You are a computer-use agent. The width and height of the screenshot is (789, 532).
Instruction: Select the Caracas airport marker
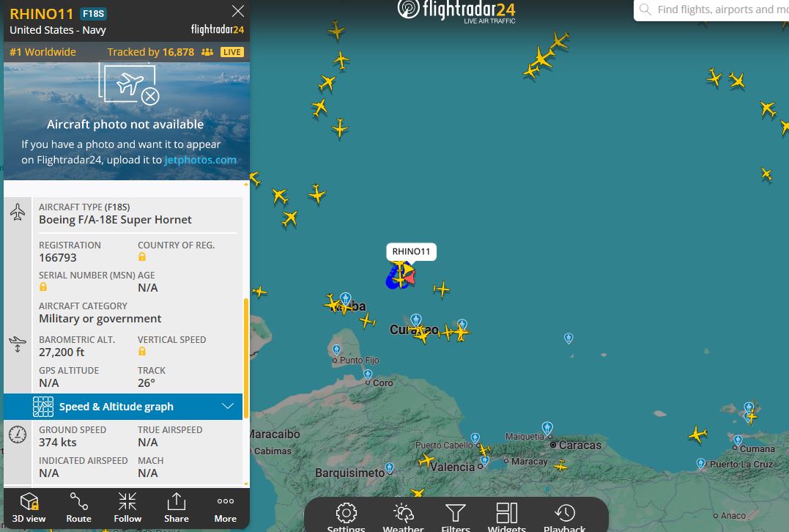tap(547, 427)
